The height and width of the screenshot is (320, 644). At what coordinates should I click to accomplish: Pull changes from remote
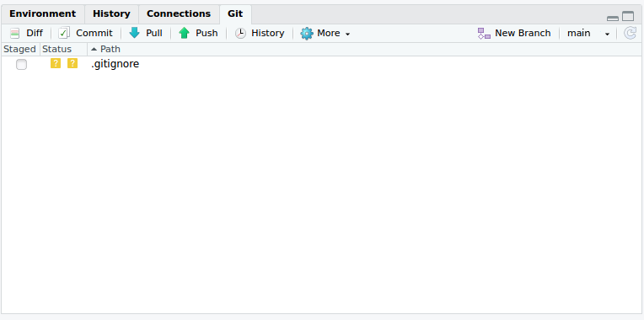pos(145,33)
